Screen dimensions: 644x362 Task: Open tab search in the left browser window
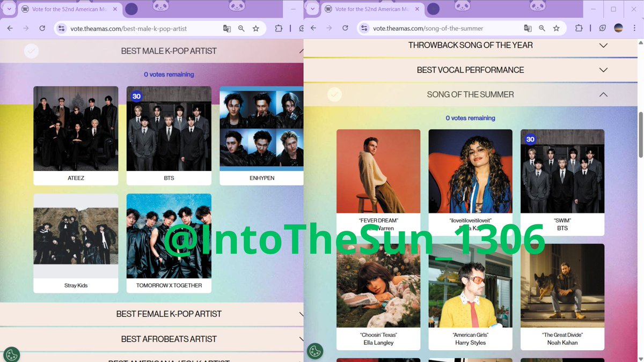tap(9, 9)
